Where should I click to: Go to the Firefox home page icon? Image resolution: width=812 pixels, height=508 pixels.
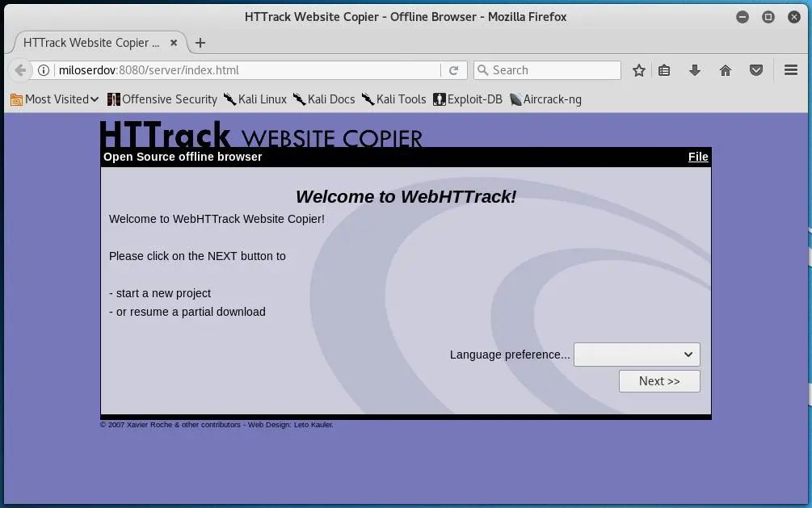click(x=726, y=70)
